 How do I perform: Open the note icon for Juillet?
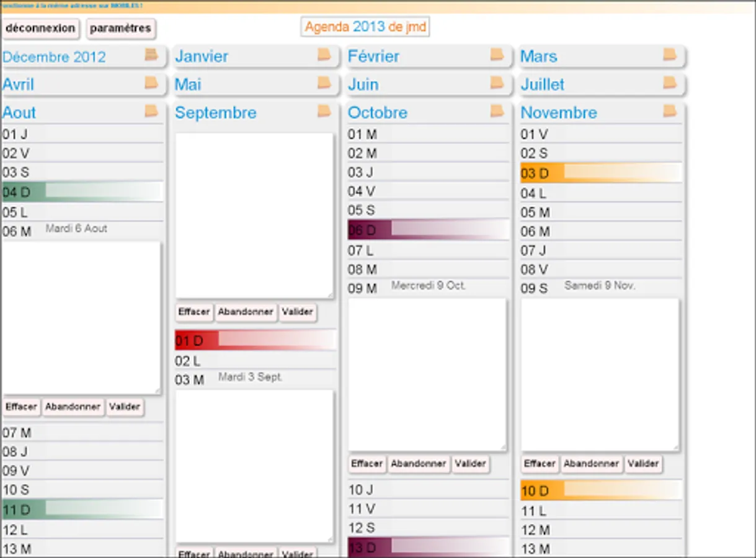(670, 82)
